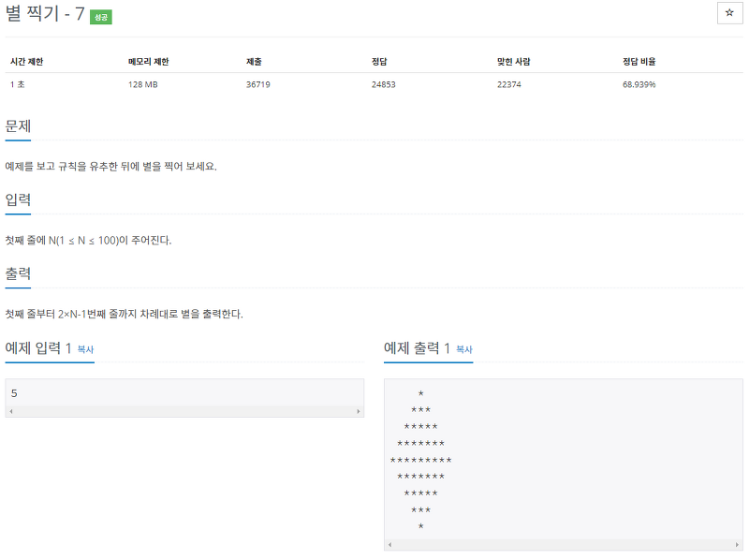This screenshot has height=560, width=749.
Task: Click the 메모리 제한 column header
Action: point(149,62)
